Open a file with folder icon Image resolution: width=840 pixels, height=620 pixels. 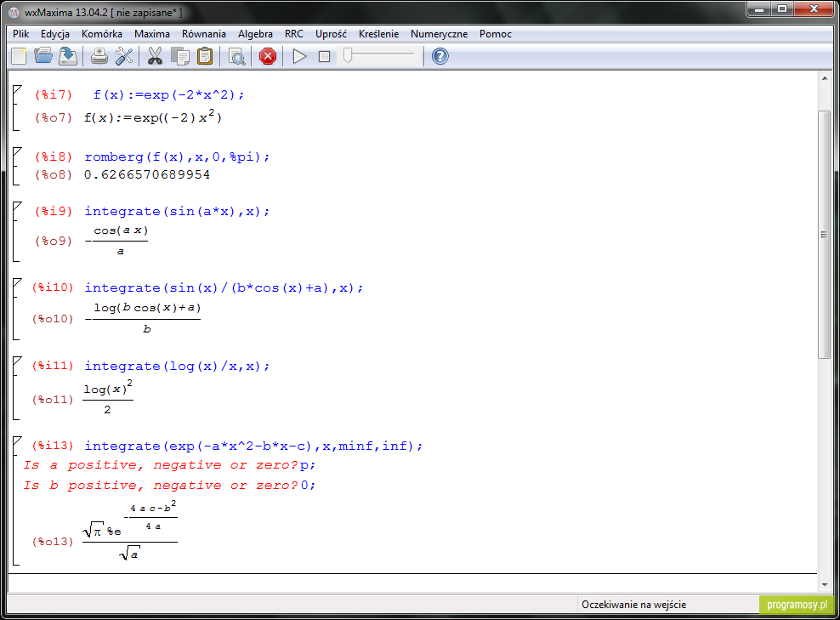click(x=43, y=56)
